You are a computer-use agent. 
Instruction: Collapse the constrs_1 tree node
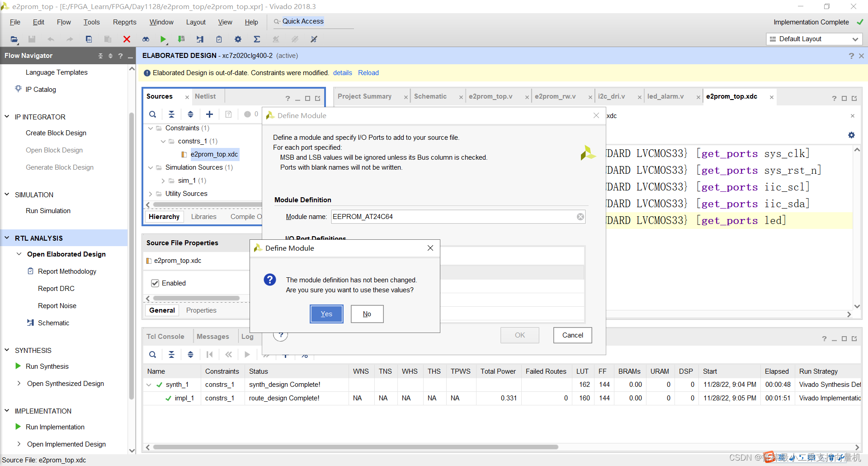163,142
